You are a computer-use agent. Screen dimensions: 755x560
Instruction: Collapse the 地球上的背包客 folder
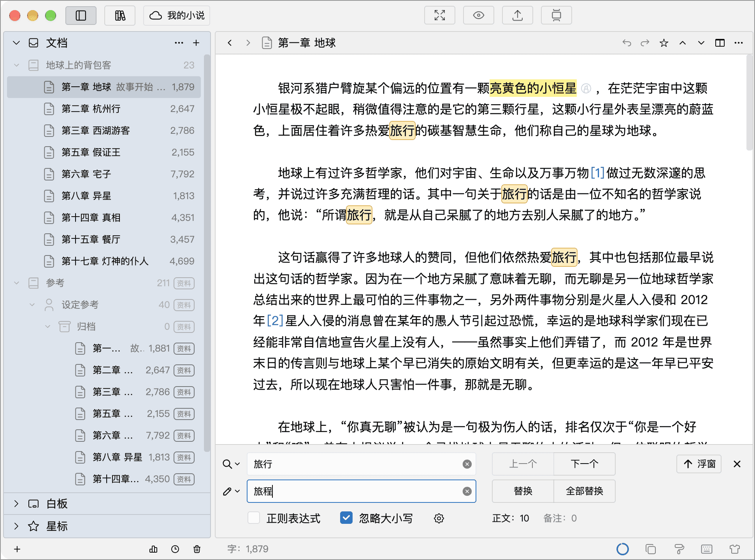pyautogui.click(x=16, y=65)
